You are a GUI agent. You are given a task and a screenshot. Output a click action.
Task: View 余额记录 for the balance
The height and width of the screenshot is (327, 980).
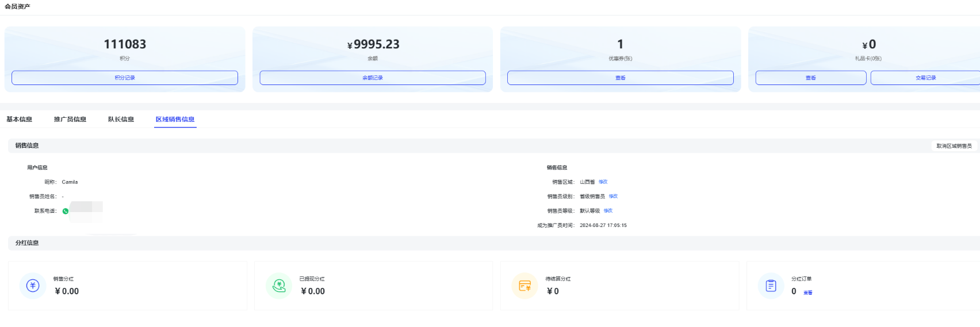(373, 78)
